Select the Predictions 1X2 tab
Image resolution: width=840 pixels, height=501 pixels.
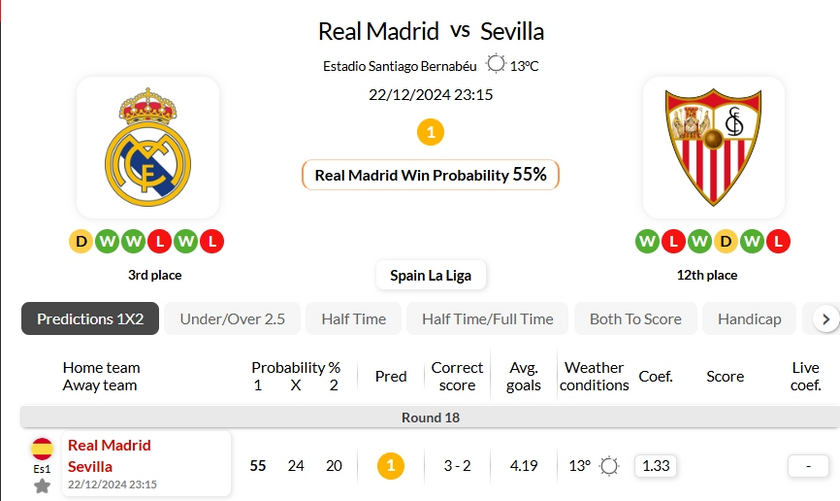coord(90,319)
